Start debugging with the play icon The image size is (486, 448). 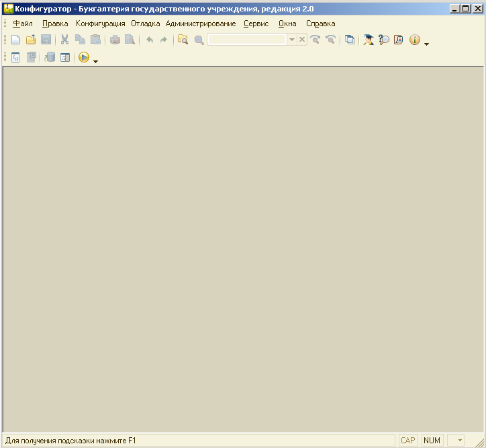click(x=84, y=57)
